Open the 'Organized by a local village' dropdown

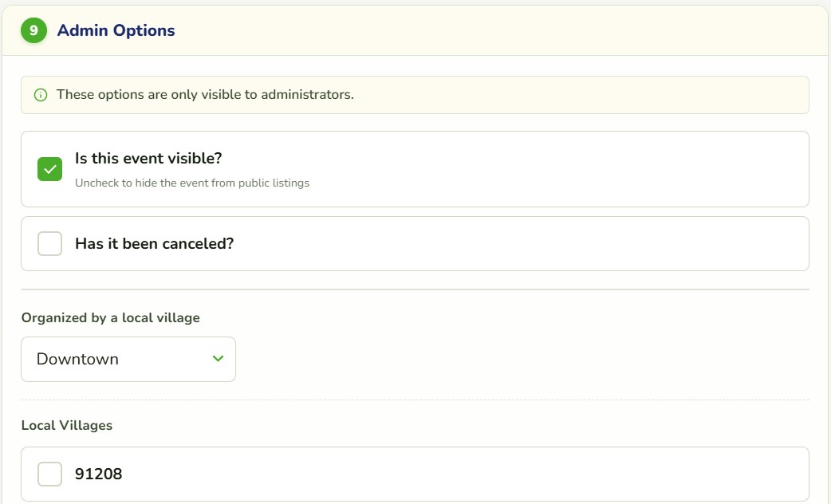[x=128, y=360]
